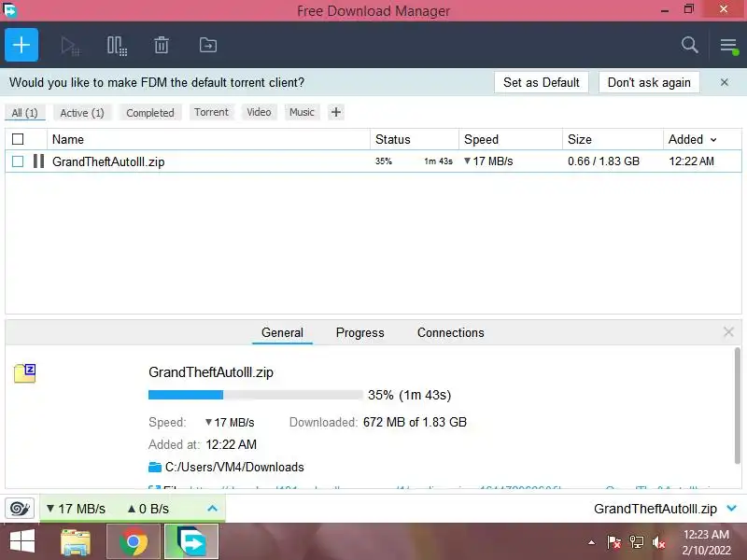Click the trash Delete download icon

pos(162,45)
